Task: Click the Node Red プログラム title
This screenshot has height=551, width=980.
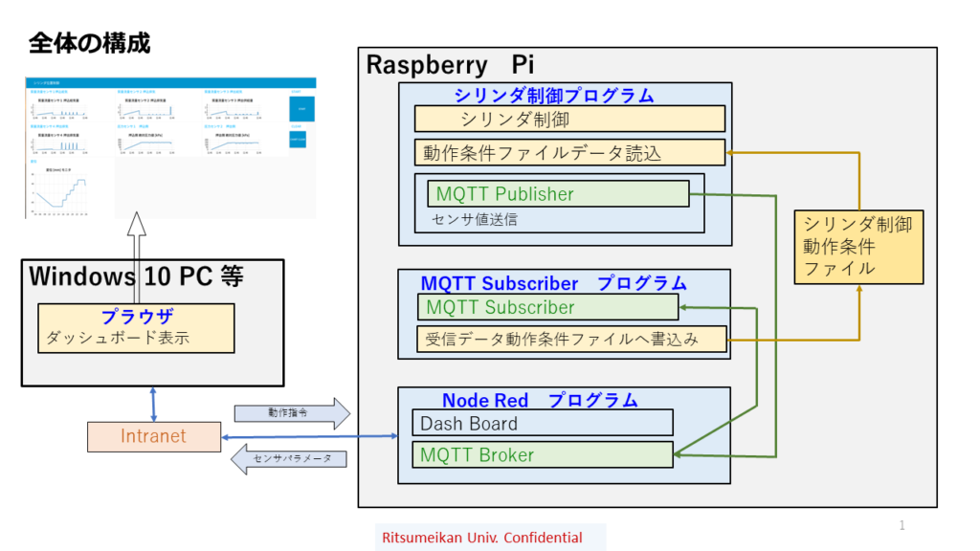Action: [540, 400]
